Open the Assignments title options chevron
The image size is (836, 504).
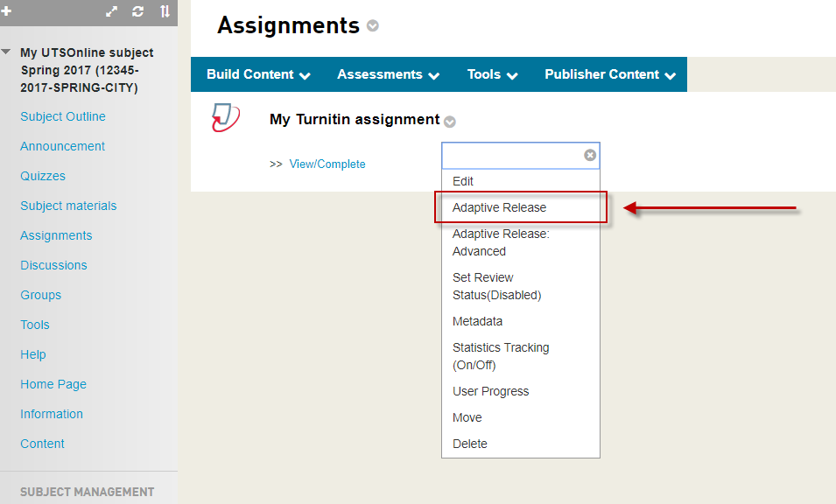373,26
